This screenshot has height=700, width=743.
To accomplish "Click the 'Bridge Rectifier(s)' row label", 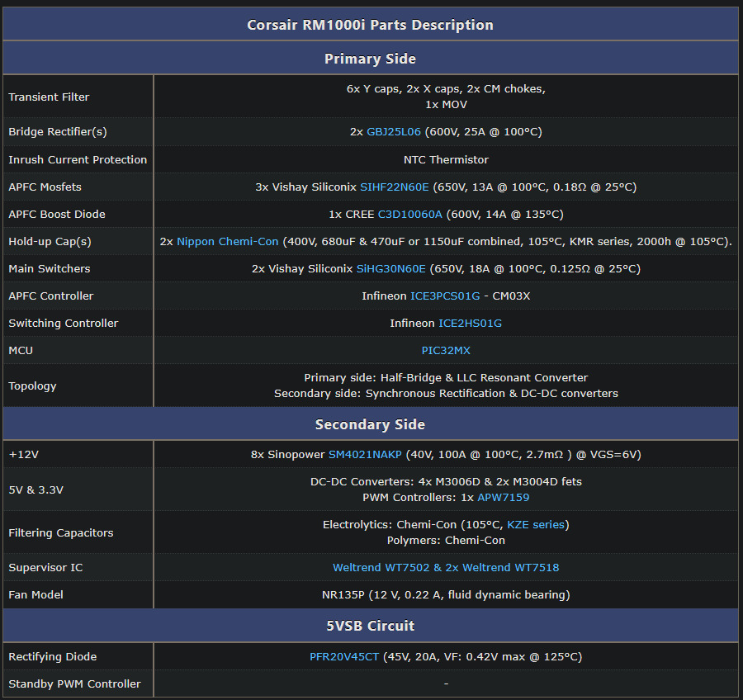I will tap(58, 132).
